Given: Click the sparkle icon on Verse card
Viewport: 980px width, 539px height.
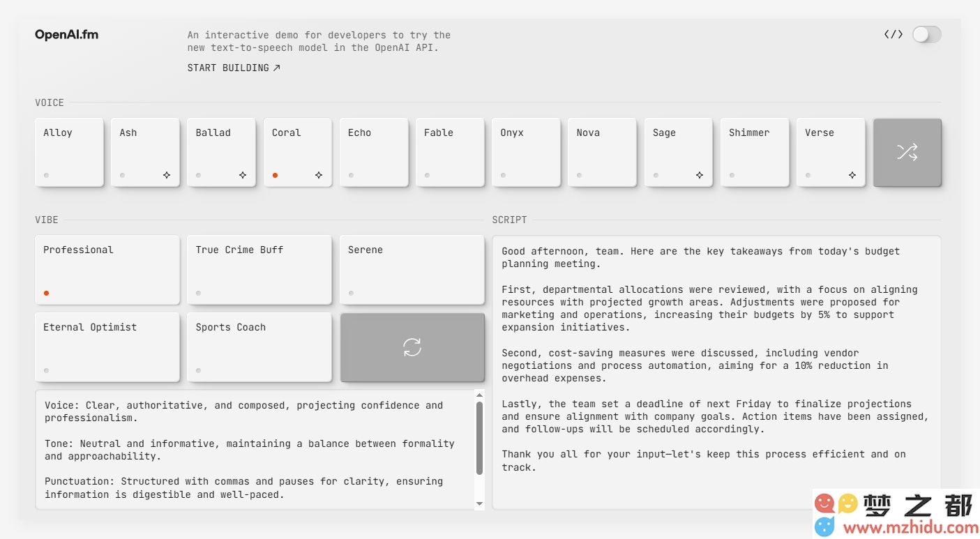Looking at the screenshot, I should coord(852,175).
